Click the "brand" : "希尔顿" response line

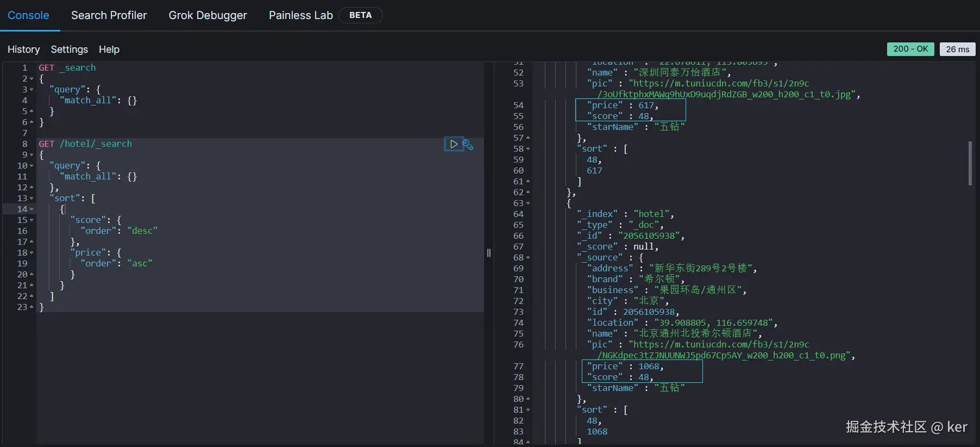click(636, 280)
